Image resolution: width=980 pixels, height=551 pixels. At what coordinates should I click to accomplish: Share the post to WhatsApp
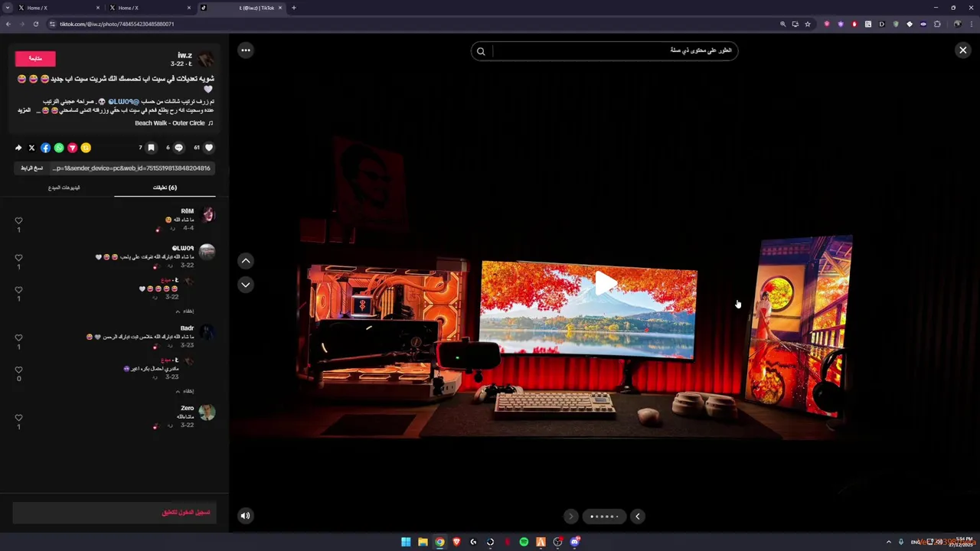click(x=59, y=148)
